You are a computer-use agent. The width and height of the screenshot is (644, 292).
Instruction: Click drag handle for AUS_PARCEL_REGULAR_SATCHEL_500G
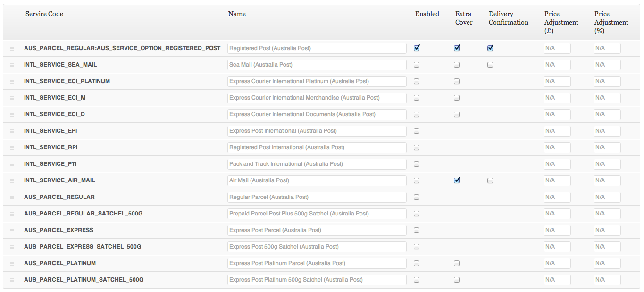[12, 214]
